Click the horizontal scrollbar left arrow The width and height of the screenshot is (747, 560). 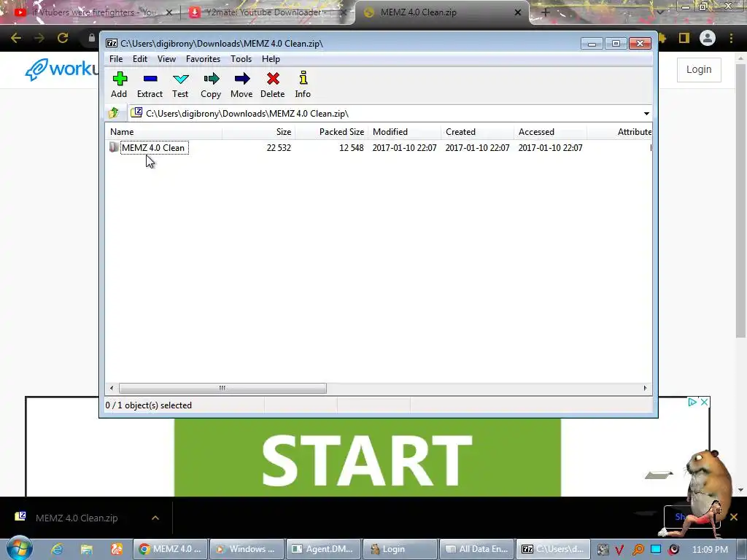[x=112, y=388]
